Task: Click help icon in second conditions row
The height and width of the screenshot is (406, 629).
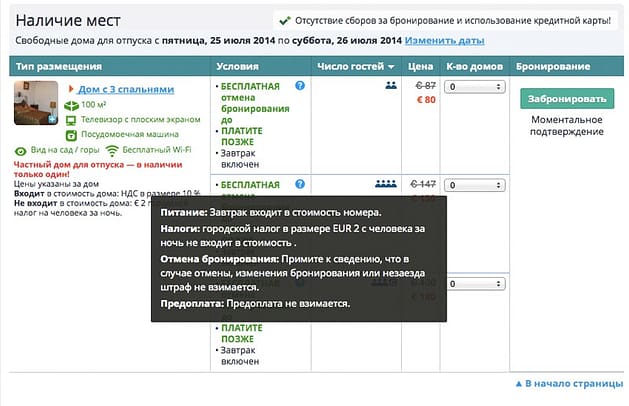Action: (300, 185)
